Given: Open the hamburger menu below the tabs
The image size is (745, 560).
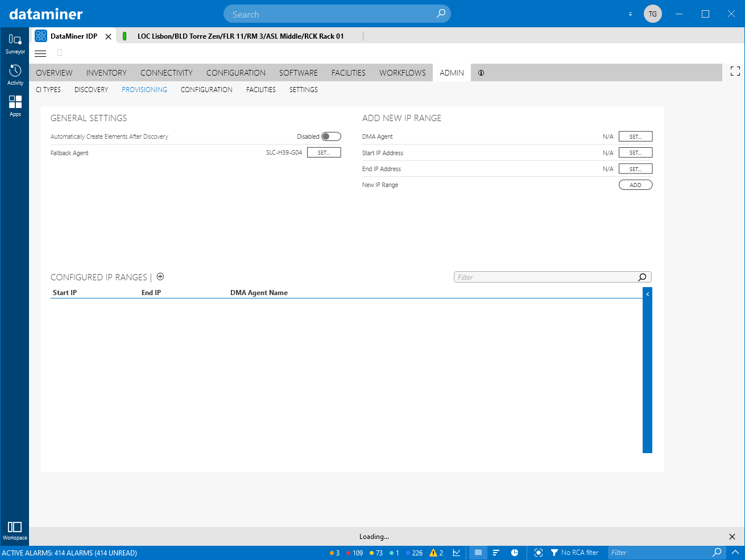Looking at the screenshot, I should 40,53.
